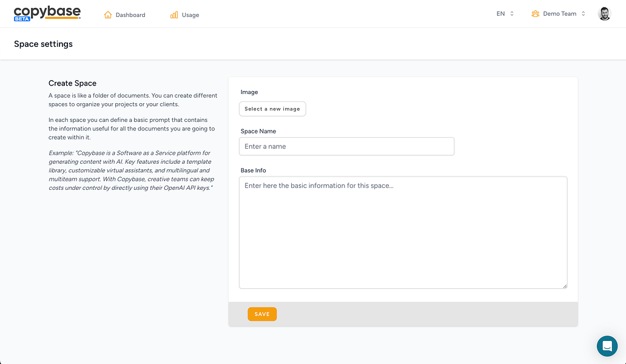The image size is (626, 364).
Task: Open the chat support widget
Action: (607, 346)
